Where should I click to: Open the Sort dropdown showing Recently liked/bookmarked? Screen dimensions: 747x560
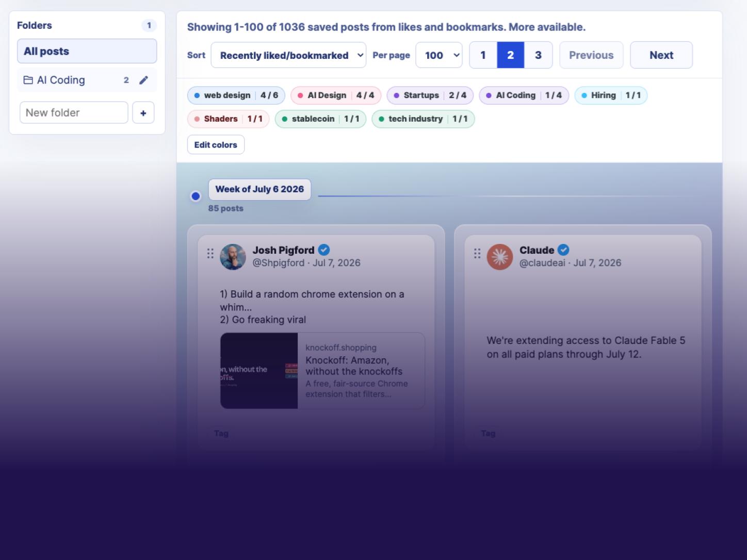[x=288, y=55]
